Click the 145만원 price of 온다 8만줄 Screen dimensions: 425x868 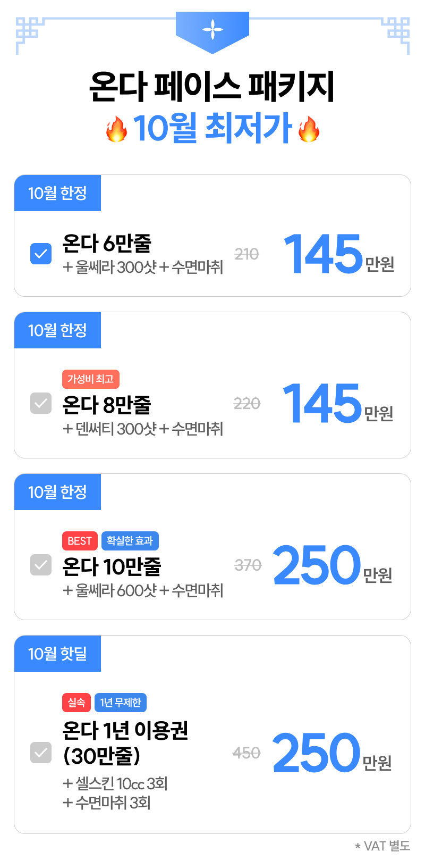click(x=338, y=404)
